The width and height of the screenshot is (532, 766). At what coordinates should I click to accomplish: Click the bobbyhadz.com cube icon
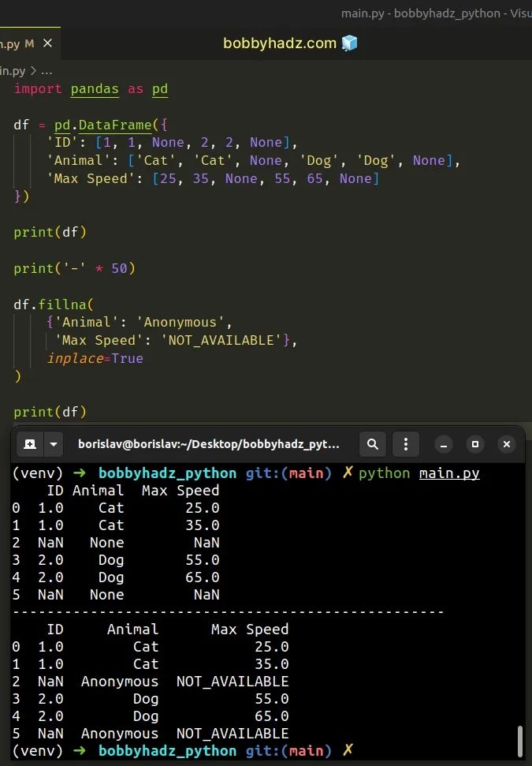pyautogui.click(x=349, y=43)
